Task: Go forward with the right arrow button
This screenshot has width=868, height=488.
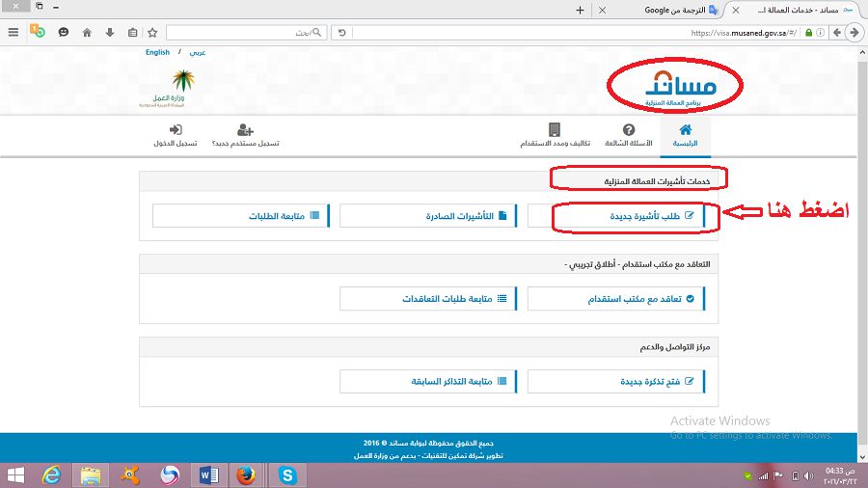Action: (854, 33)
